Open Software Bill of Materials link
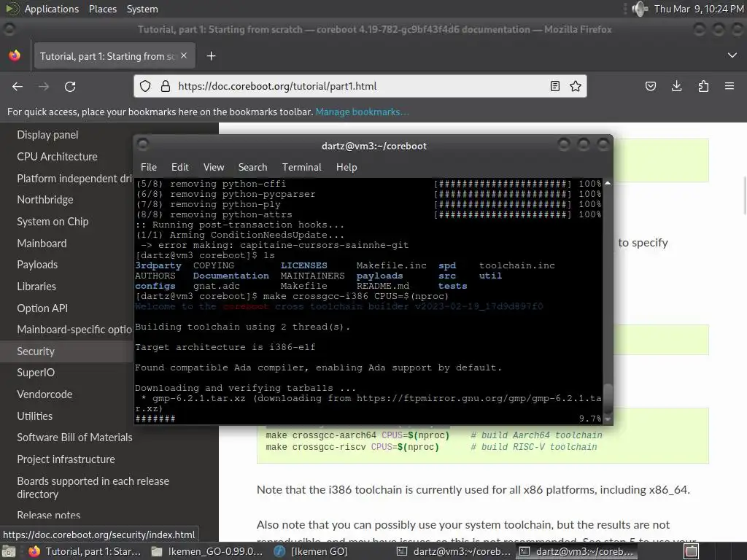747x560 pixels. 75,437
